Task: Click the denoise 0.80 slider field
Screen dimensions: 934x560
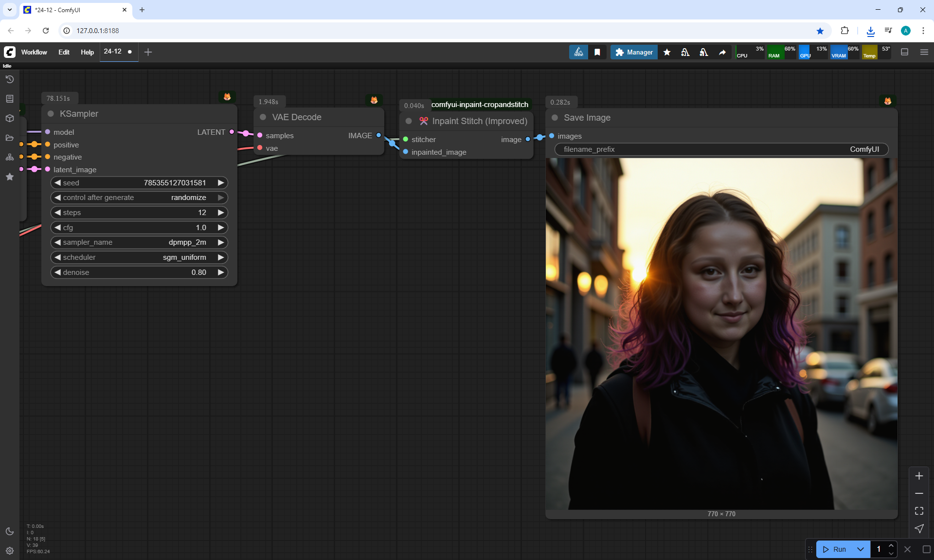Action: 139,272
